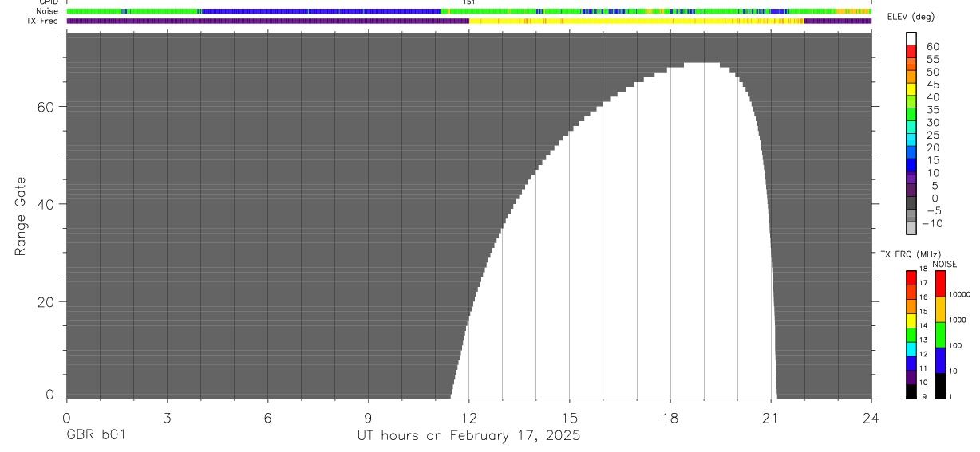The image size is (980, 452).
Task: Click the 'NOISE' legend title
Action: (944, 264)
